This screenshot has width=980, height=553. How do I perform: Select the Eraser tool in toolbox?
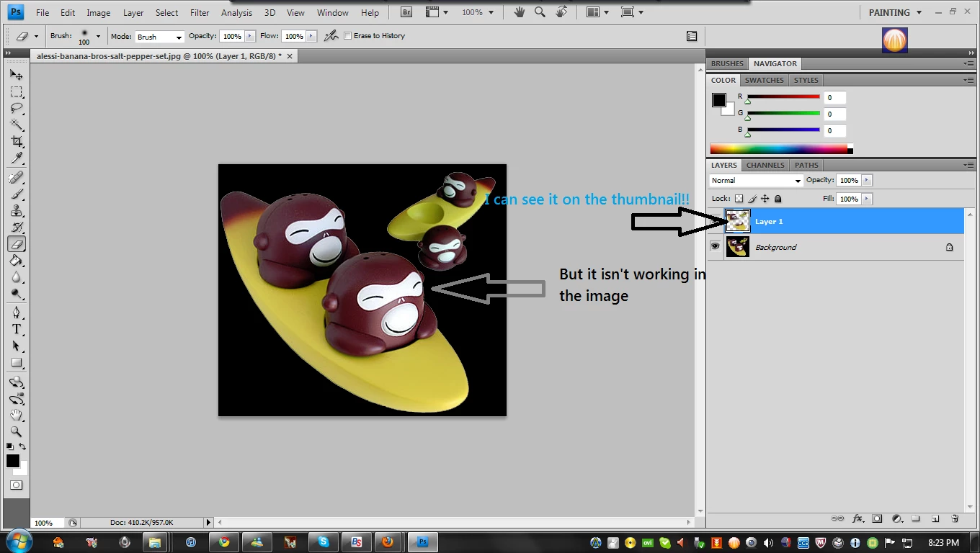16,244
